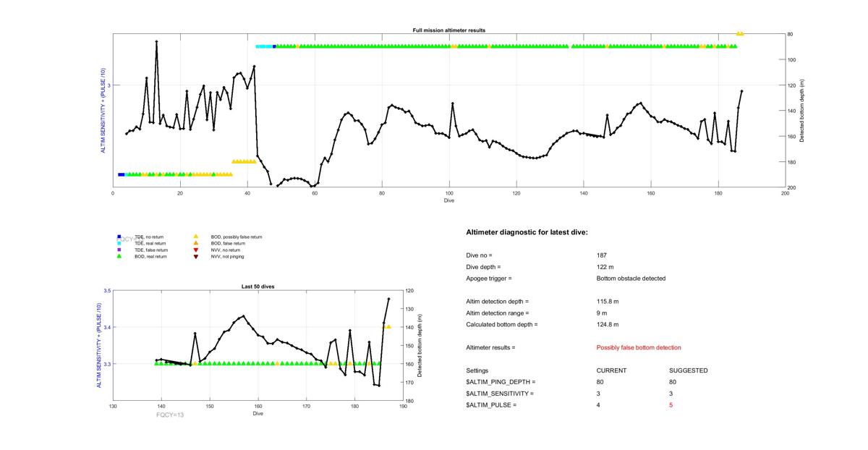Click the red triangle NVV no return legend marker
This screenshot has height=450, width=868.
pyautogui.click(x=195, y=250)
